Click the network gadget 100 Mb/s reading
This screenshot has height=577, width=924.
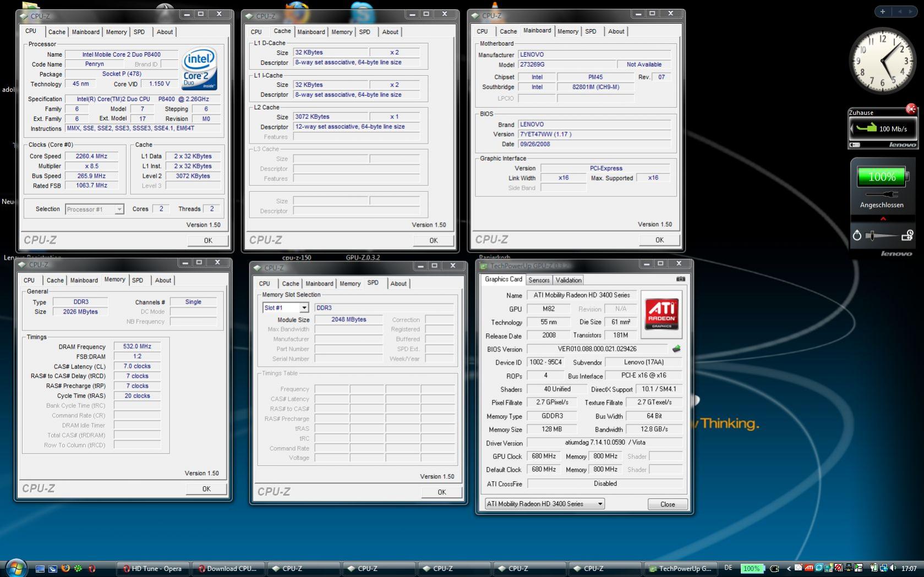[893, 129]
